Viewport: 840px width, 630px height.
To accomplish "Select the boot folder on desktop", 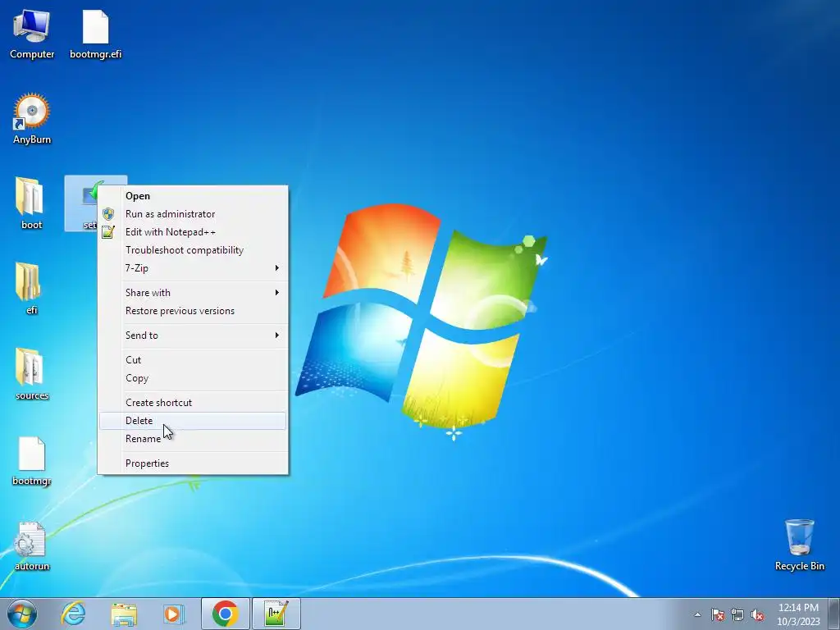I will pyautogui.click(x=31, y=203).
